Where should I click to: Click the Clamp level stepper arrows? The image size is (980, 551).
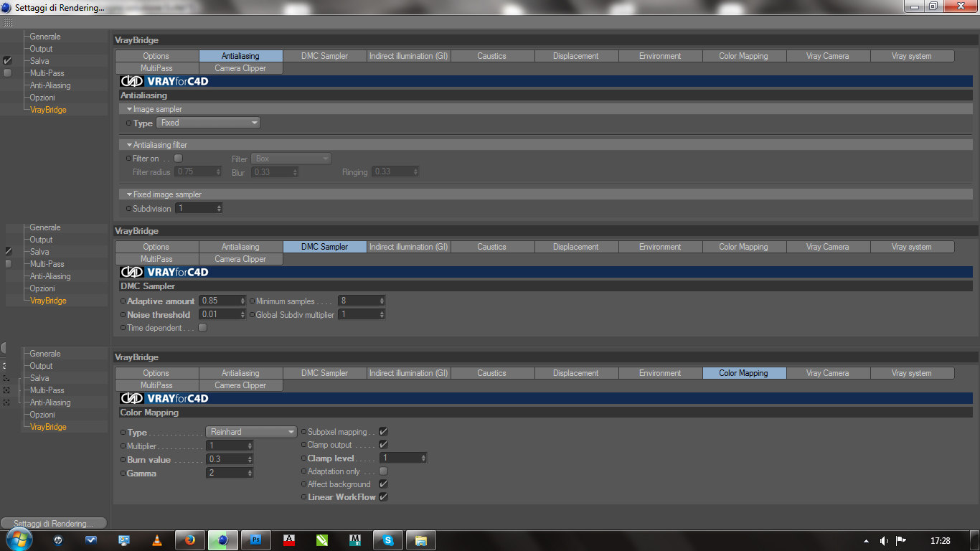(x=424, y=458)
